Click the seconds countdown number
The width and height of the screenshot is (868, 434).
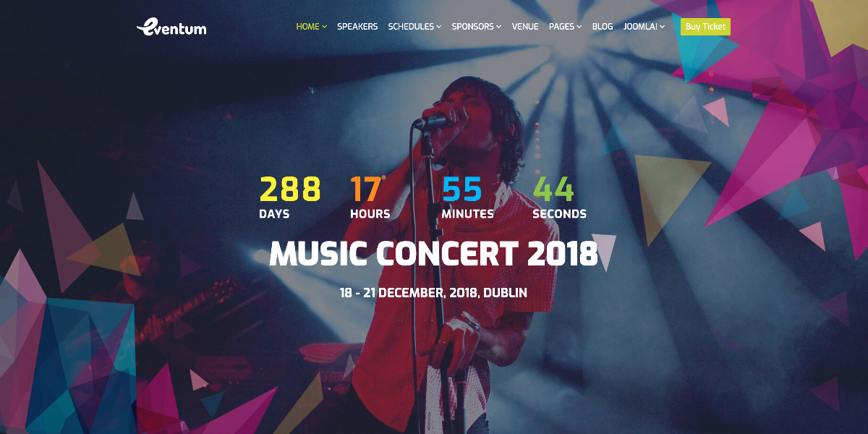[x=553, y=190]
